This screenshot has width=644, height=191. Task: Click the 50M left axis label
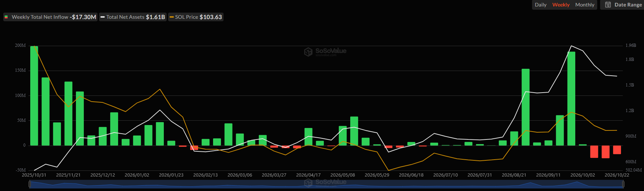pos(22,120)
